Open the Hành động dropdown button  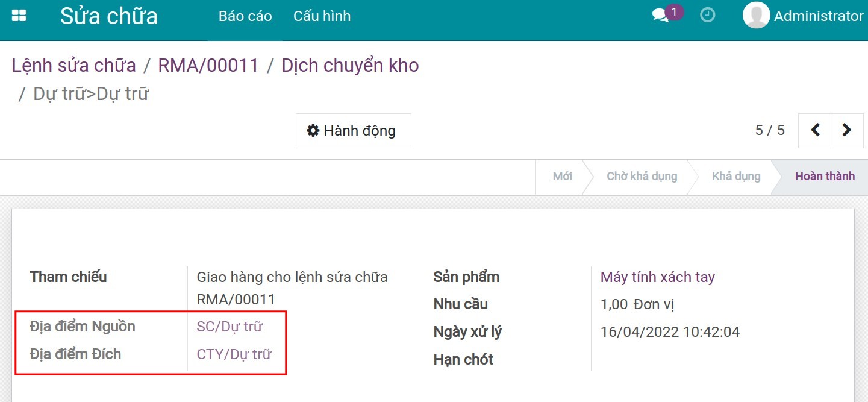354,131
